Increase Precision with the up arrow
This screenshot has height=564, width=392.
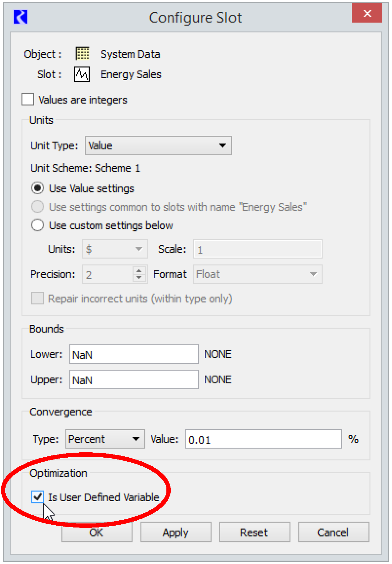pyautogui.click(x=139, y=270)
